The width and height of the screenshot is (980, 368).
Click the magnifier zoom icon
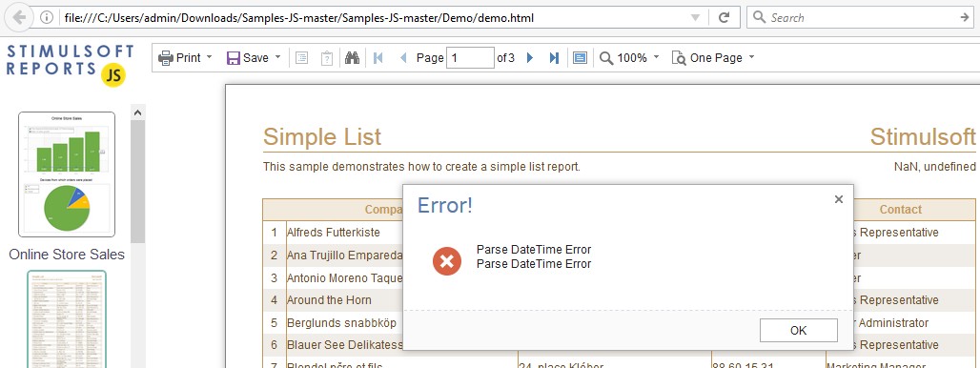click(x=606, y=58)
